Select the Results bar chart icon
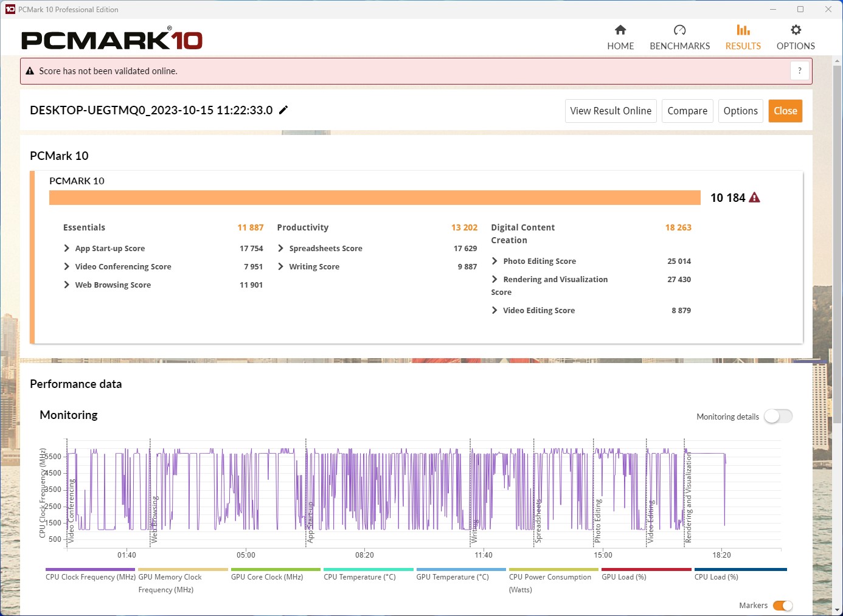Image resolution: width=843 pixels, height=616 pixels. (x=743, y=30)
